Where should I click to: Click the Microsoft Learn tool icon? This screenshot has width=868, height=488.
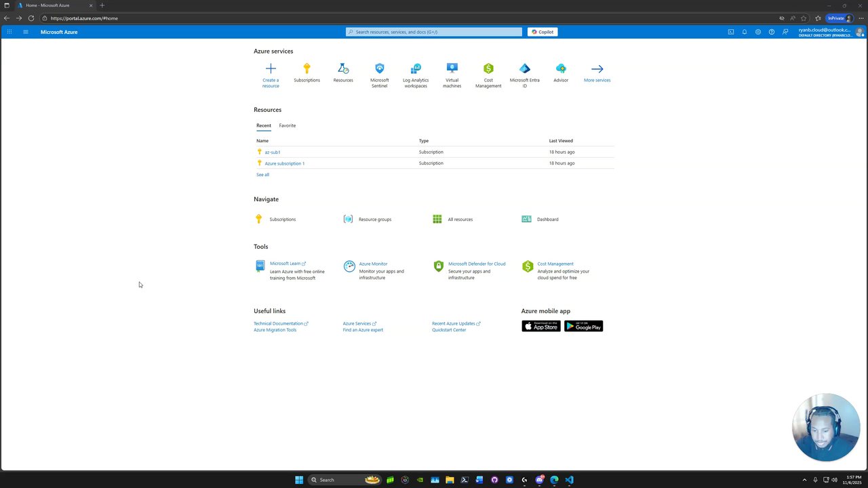[x=260, y=266]
